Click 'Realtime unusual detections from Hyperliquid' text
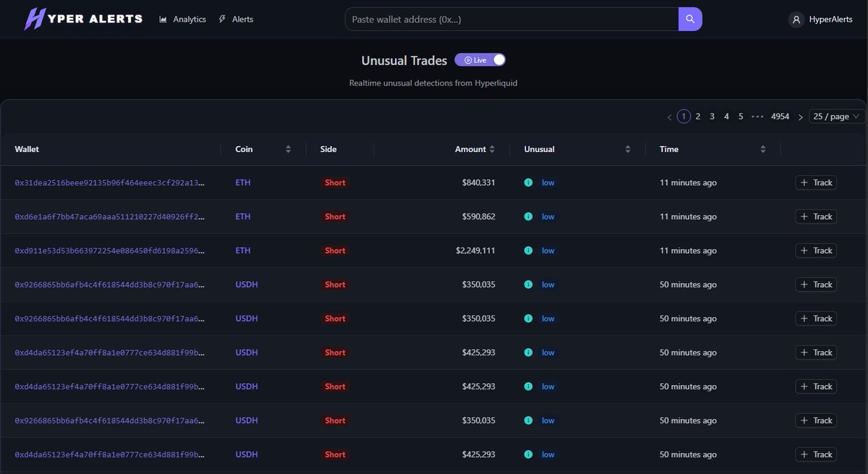This screenshot has height=474, width=868. (433, 83)
